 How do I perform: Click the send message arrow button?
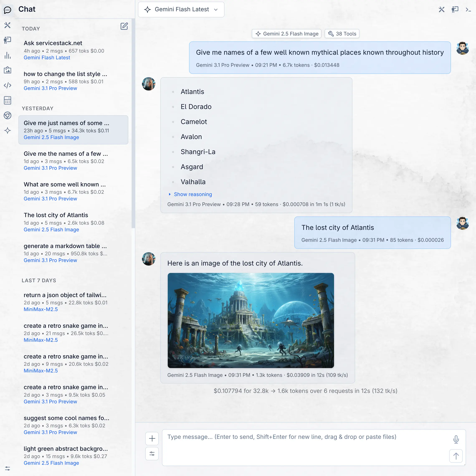click(x=456, y=456)
